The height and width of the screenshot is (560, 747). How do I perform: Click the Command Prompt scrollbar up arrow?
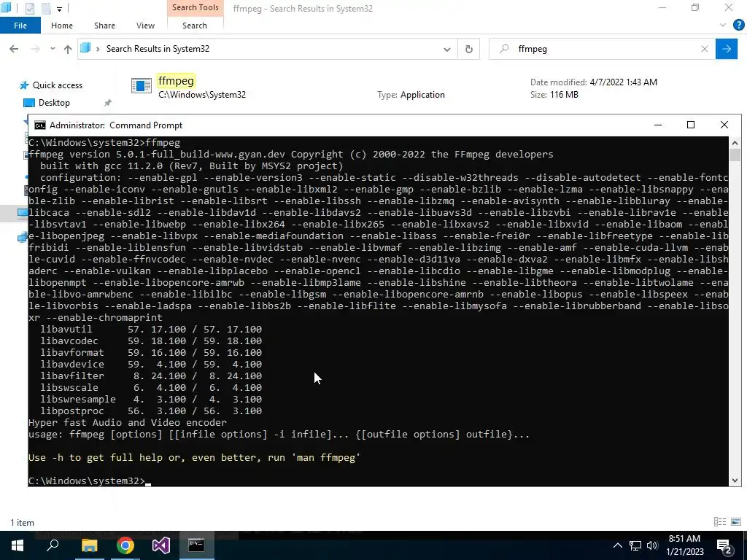click(x=735, y=142)
